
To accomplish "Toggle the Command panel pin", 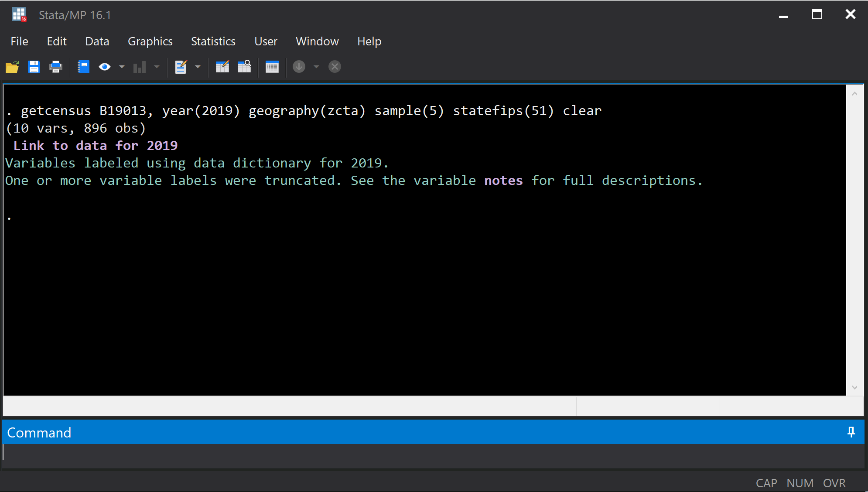I will click(x=851, y=432).
